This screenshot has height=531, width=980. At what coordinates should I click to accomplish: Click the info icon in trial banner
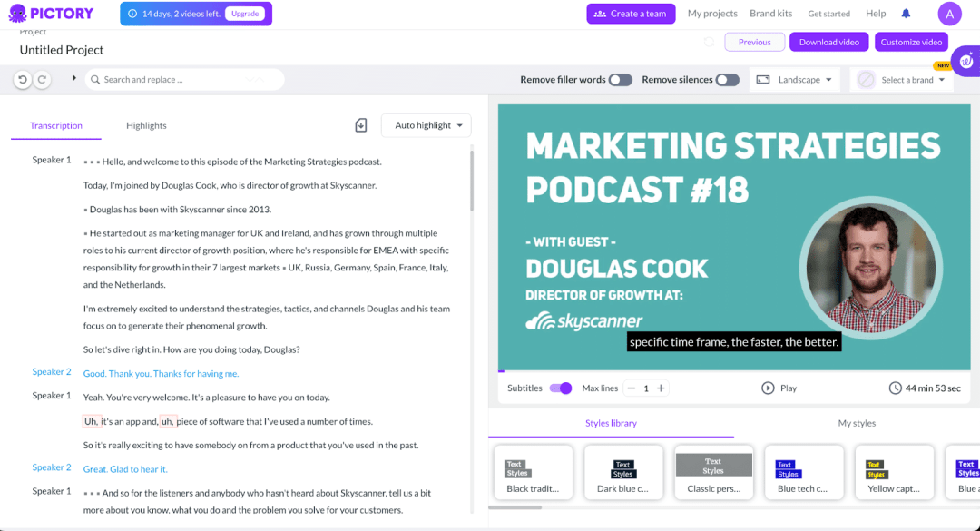click(x=132, y=14)
